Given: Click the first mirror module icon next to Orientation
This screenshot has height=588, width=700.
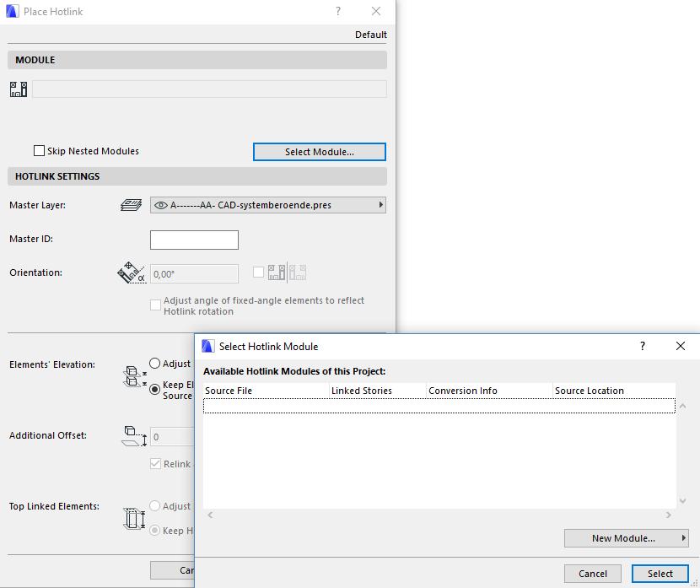Looking at the screenshot, I should coord(277,272).
